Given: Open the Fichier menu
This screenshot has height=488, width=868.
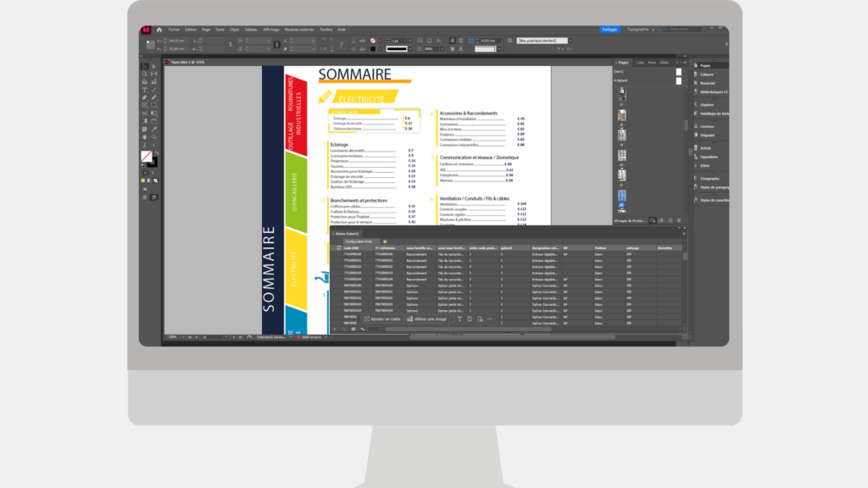Looking at the screenshot, I should coord(175,30).
